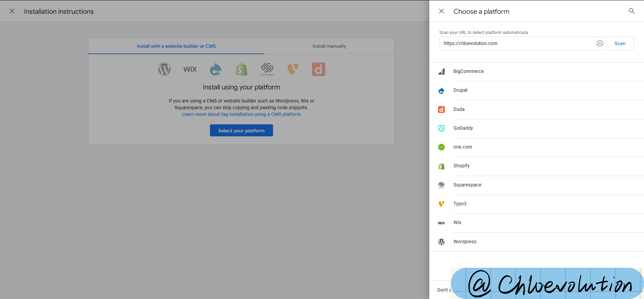The height and width of the screenshot is (299, 644).
Task: Choose Drupal from the platform list
Action: coord(536,90)
